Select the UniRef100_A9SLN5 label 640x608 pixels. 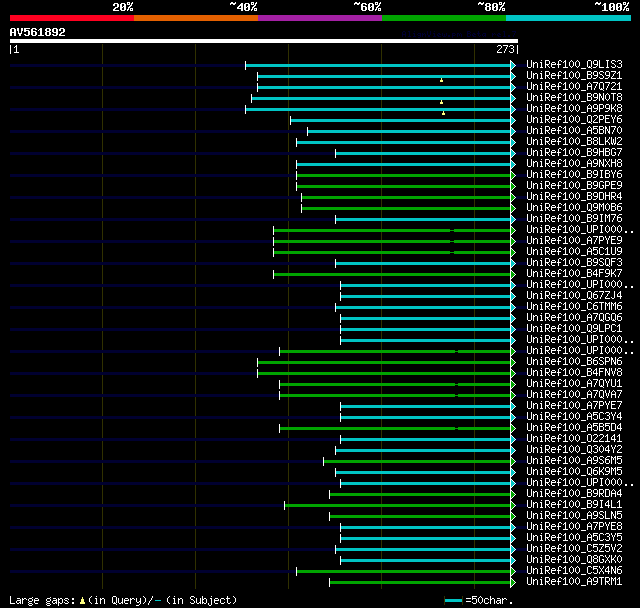[x=574, y=516]
